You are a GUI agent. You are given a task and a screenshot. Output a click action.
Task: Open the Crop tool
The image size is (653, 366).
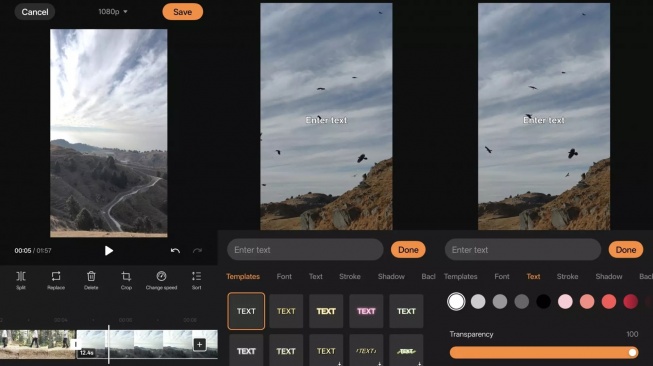click(126, 280)
